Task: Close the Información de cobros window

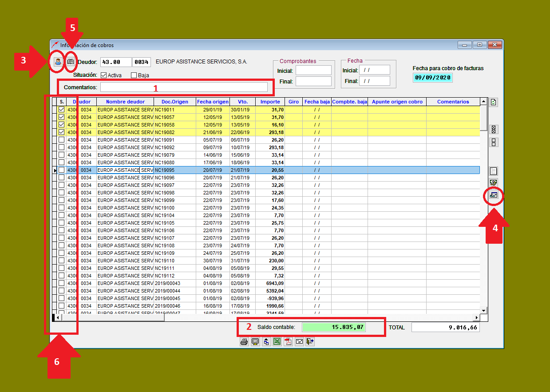Action: 495,45
